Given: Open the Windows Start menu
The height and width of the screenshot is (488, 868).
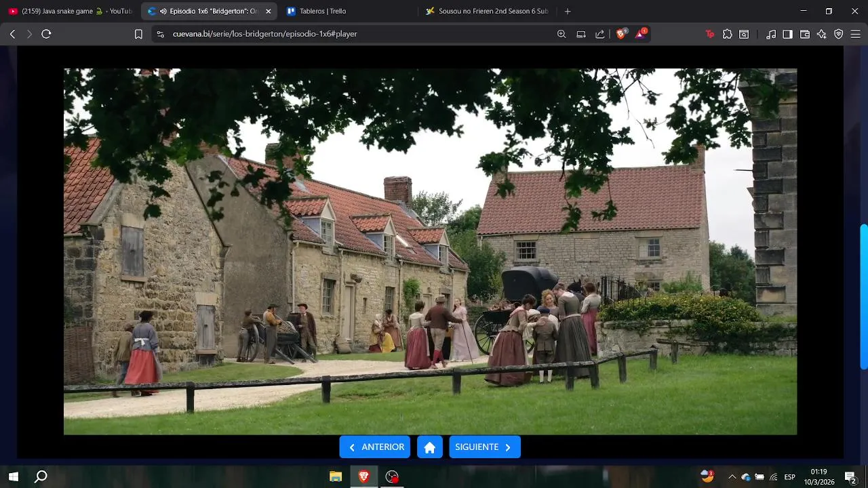Looking at the screenshot, I should tap(13, 476).
